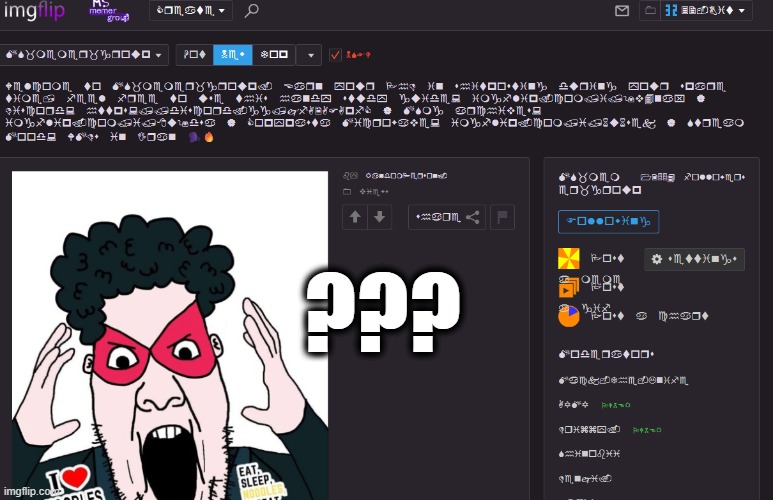Screen dimensions: 773x500
Task: Expand the Create dropdown in top navigation
Action: (x=191, y=10)
